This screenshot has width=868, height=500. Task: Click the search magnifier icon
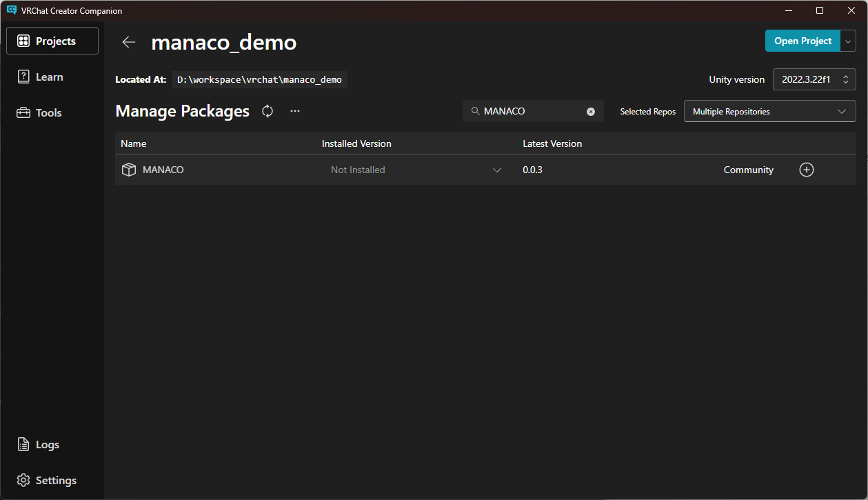click(x=475, y=111)
